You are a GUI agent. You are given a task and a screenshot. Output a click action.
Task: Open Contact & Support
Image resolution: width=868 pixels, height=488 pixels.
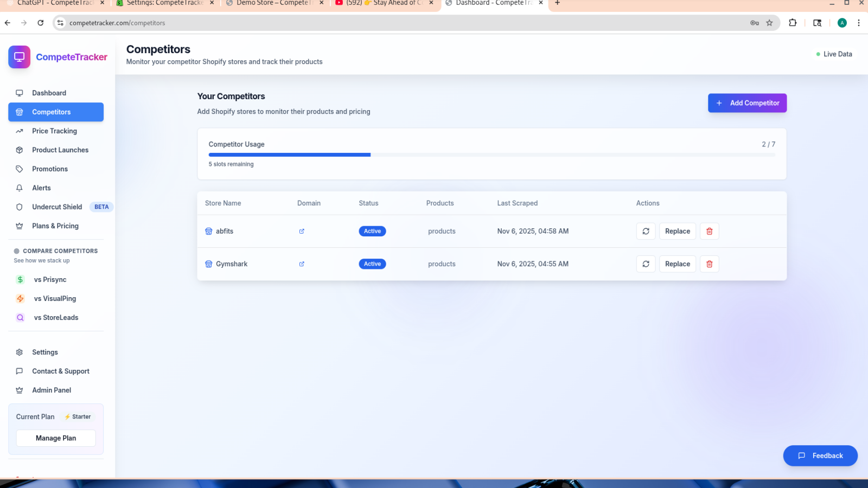[x=56, y=371]
